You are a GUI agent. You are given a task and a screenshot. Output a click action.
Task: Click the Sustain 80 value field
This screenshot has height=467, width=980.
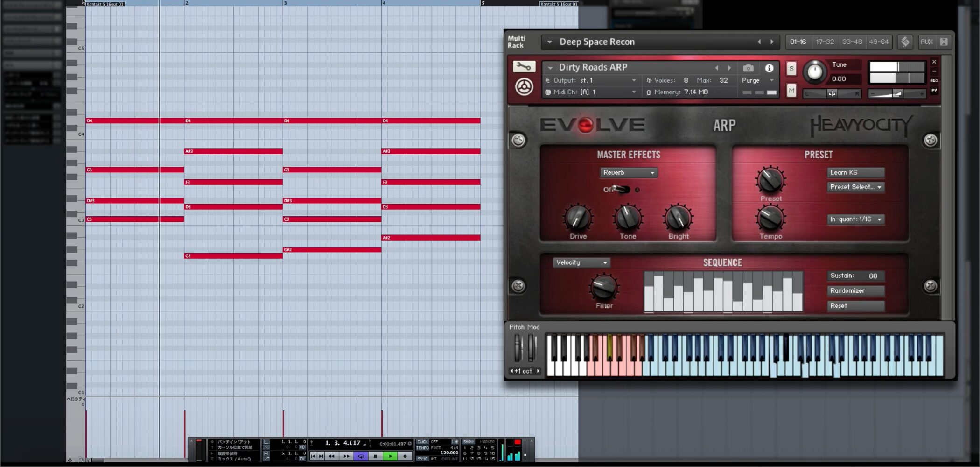tap(856, 276)
